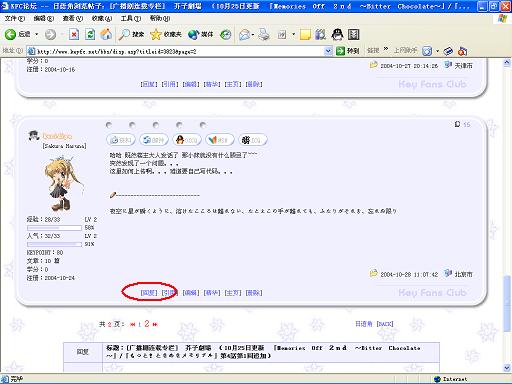Click the 转到 Go button beside address bar

coord(348,51)
